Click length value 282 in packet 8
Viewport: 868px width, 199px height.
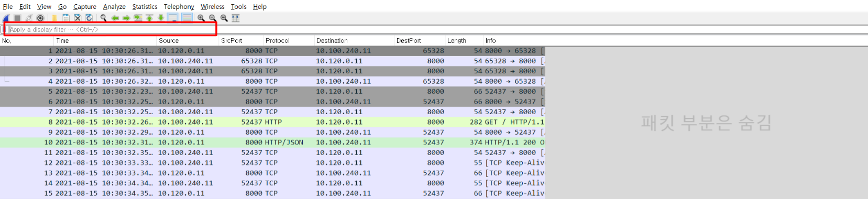[x=476, y=122]
